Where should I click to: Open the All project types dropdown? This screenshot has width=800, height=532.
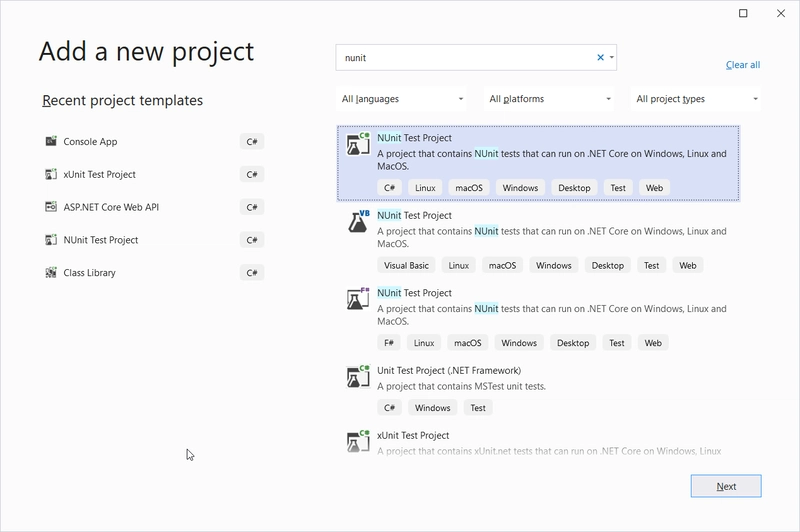click(696, 99)
